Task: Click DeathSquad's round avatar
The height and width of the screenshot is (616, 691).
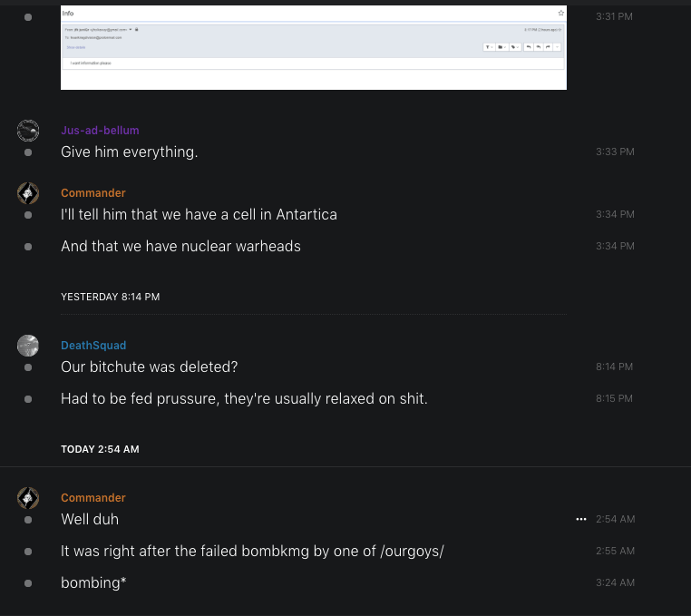Action: click(x=28, y=346)
